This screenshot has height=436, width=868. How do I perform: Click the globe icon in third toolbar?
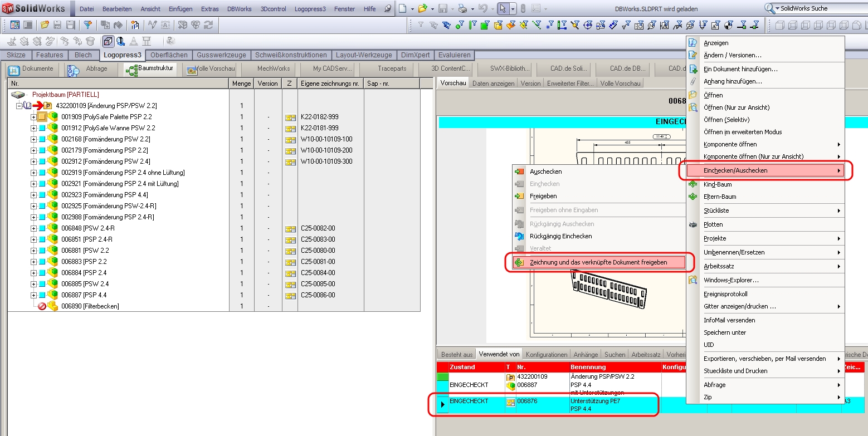[170, 41]
